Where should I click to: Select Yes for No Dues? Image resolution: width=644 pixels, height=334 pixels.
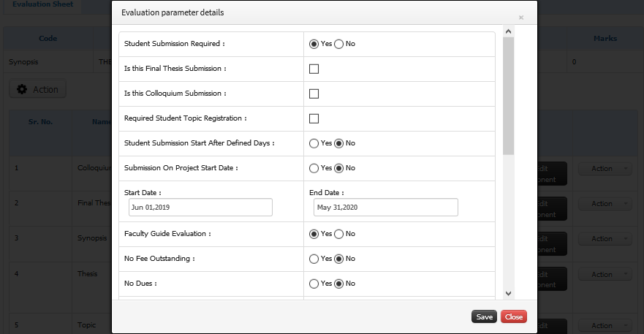(x=314, y=284)
